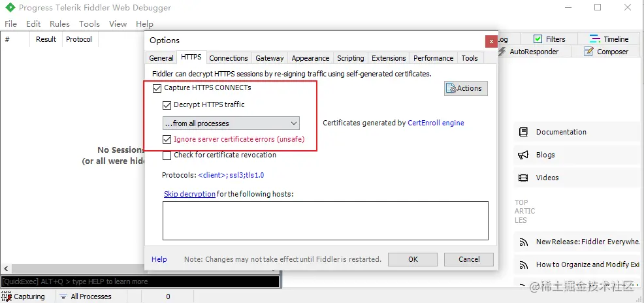Open the Rules menu
This screenshot has width=644, height=303.
coord(59,24)
